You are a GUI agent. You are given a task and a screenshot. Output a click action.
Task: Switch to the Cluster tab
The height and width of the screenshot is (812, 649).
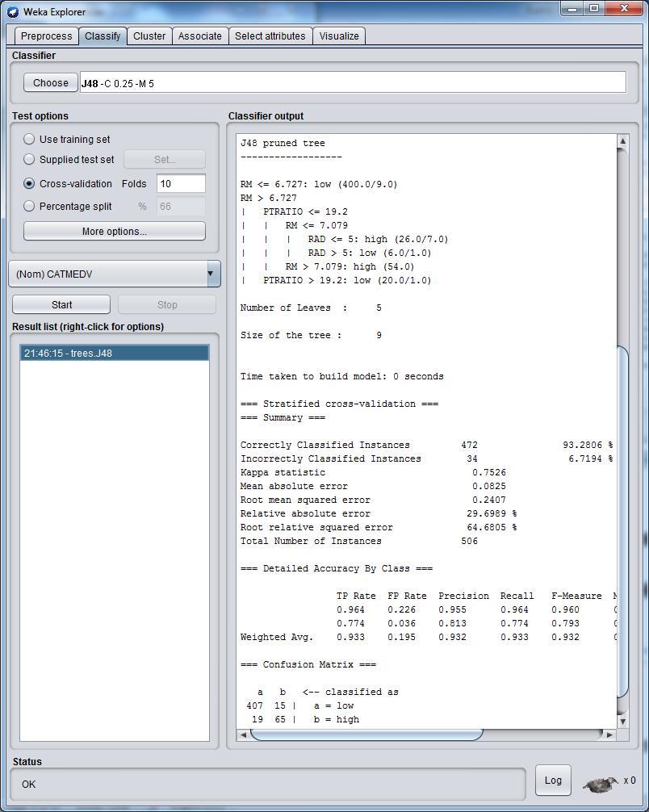pyautogui.click(x=149, y=36)
